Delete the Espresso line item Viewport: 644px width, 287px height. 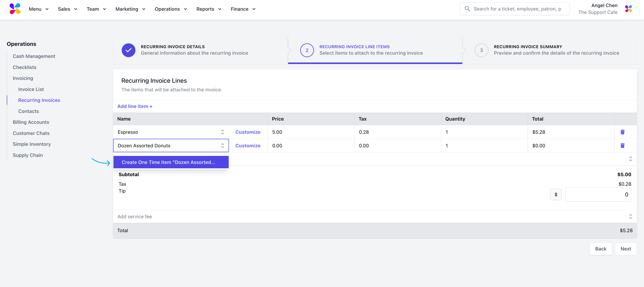click(x=622, y=132)
